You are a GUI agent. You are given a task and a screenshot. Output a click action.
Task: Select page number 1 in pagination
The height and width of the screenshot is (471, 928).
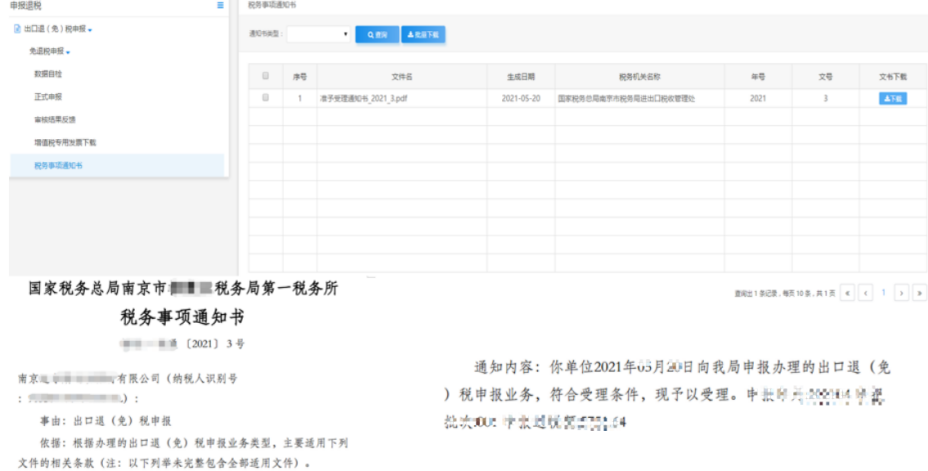(884, 292)
